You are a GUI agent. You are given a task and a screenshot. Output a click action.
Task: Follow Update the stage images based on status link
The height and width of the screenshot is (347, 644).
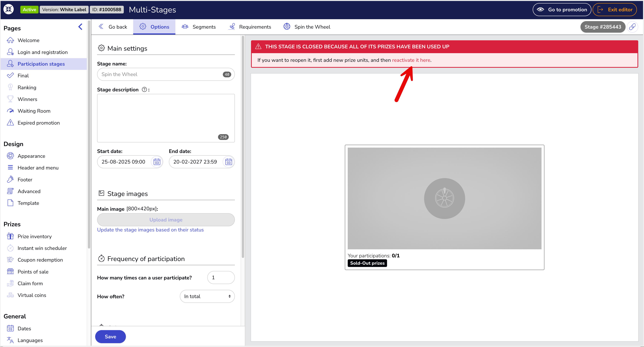point(150,230)
